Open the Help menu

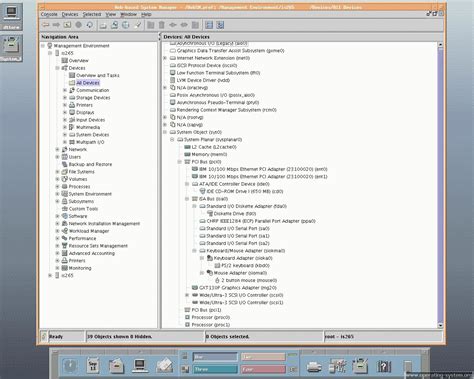point(146,14)
